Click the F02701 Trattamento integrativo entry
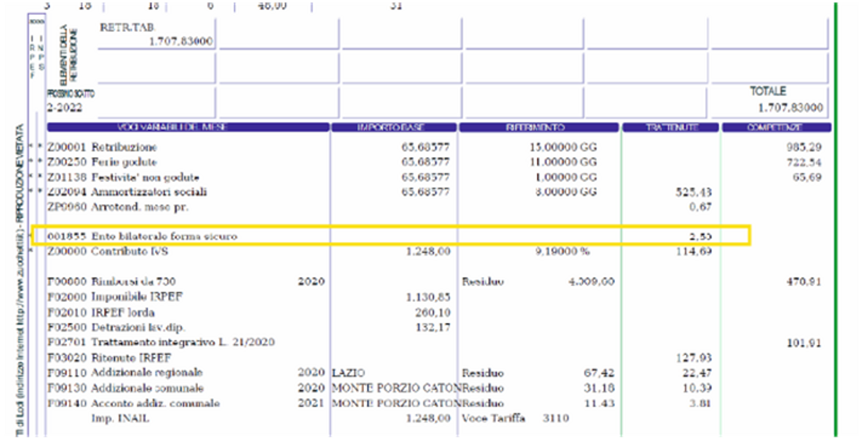 tap(161, 342)
